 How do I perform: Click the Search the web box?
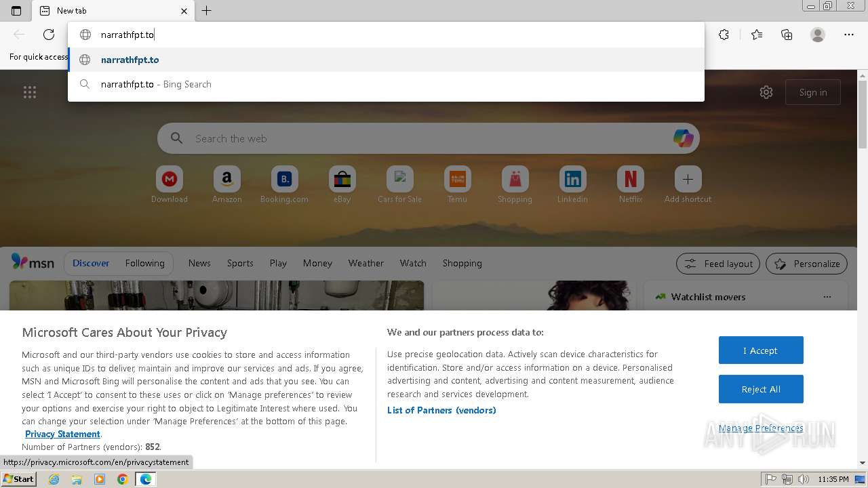click(427, 138)
